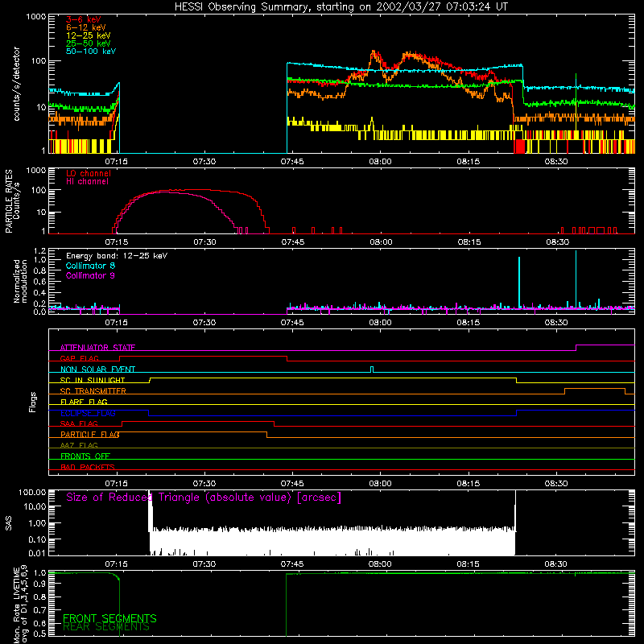
Task: Click the PARTICLE FLAG label
Action: point(90,435)
